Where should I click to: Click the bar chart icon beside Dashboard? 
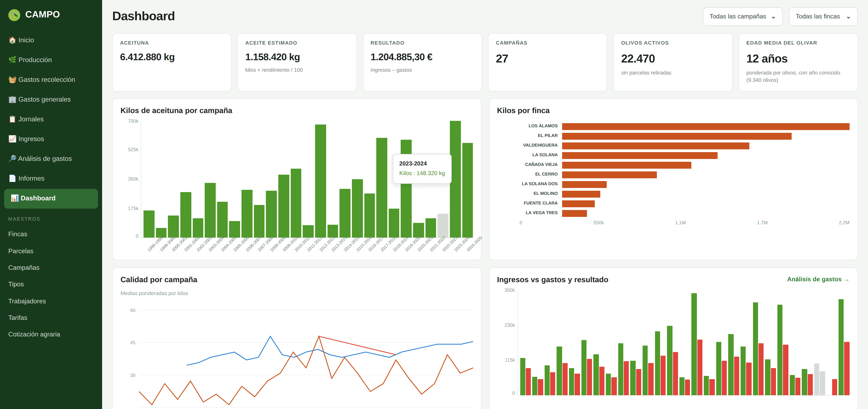pyautogui.click(x=14, y=198)
